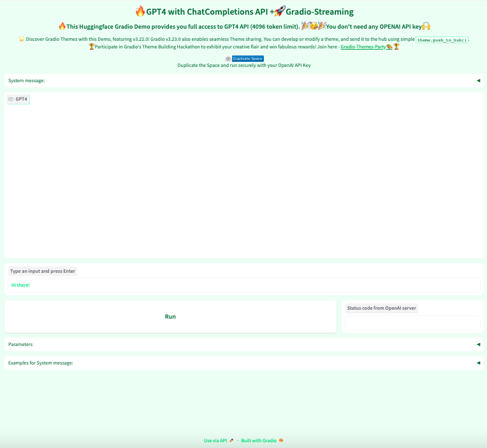
Task: Click the Status code from OpenAI server field
Action: [x=412, y=323]
